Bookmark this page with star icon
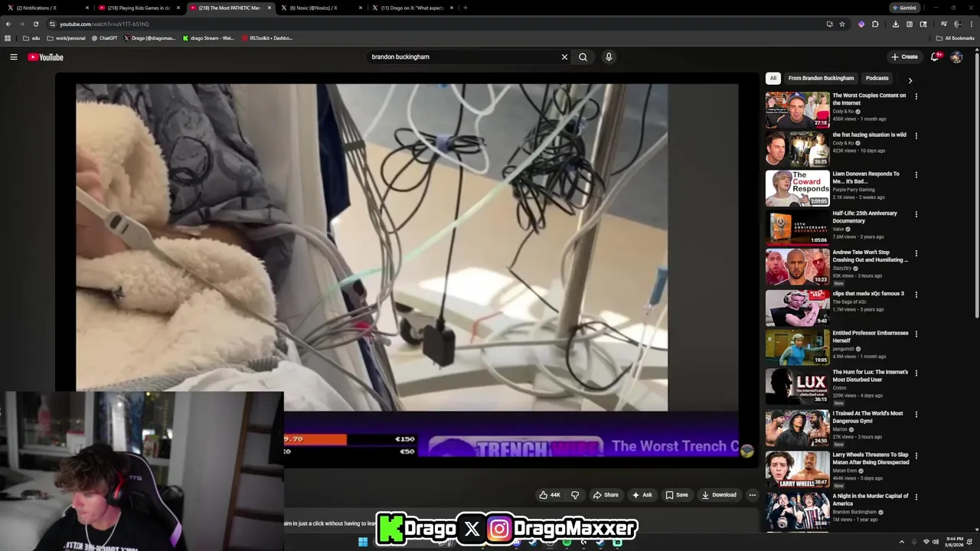This screenshot has width=980, height=551. [x=841, y=24]
